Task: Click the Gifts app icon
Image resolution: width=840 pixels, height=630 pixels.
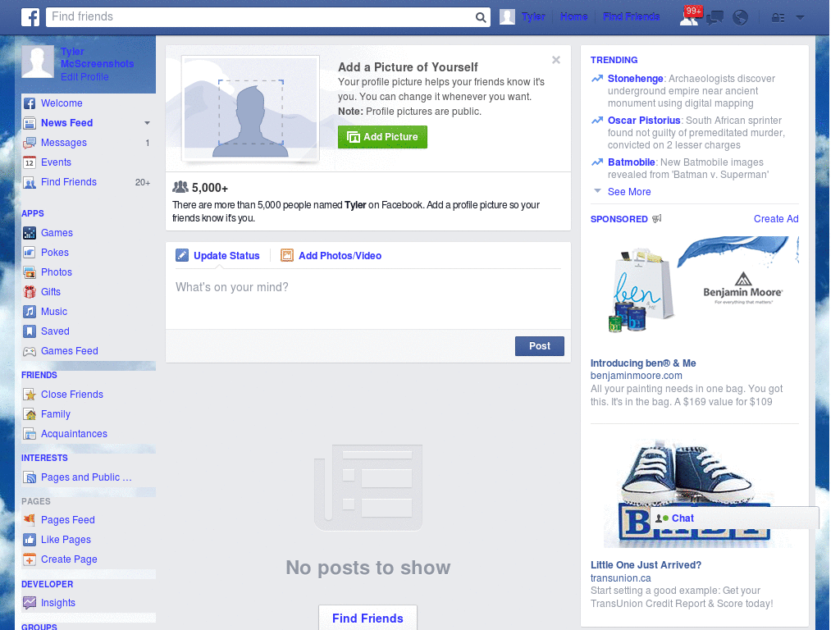Action: point(30,292)
